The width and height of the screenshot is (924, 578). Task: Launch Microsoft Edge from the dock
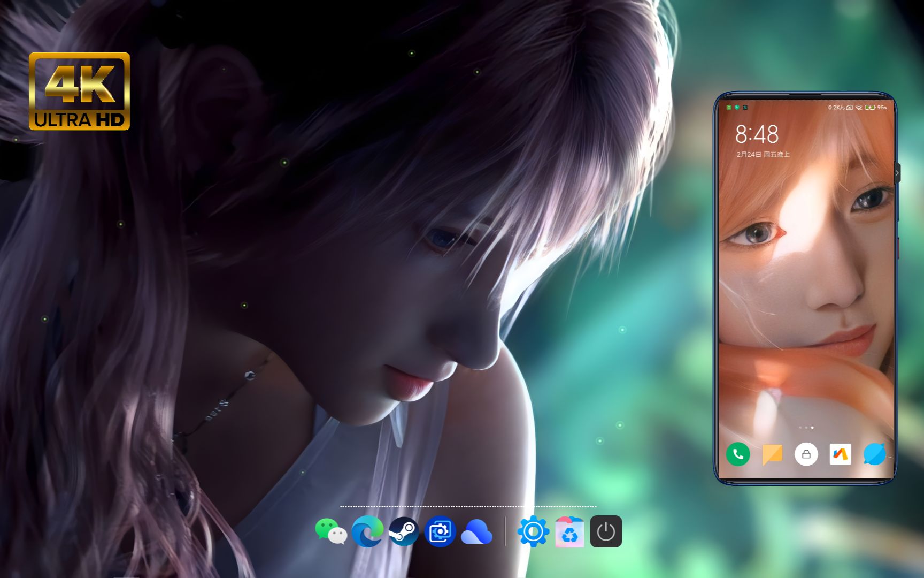point(367,531)
